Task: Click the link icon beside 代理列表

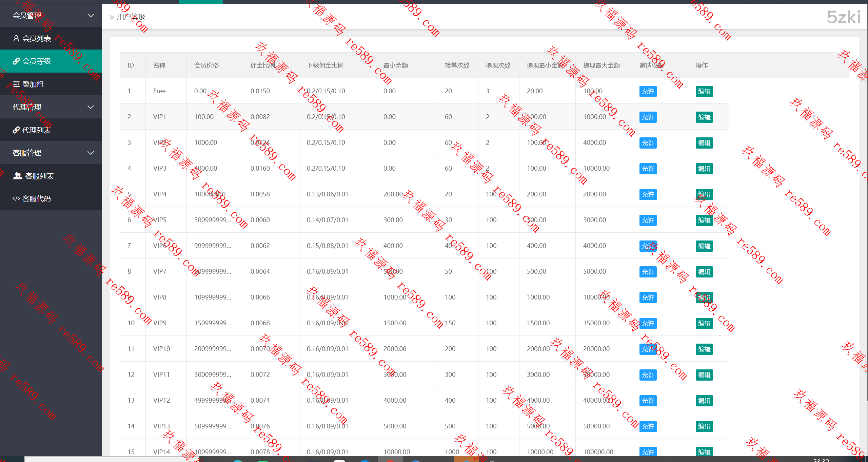Action: (x=16, y=130)
